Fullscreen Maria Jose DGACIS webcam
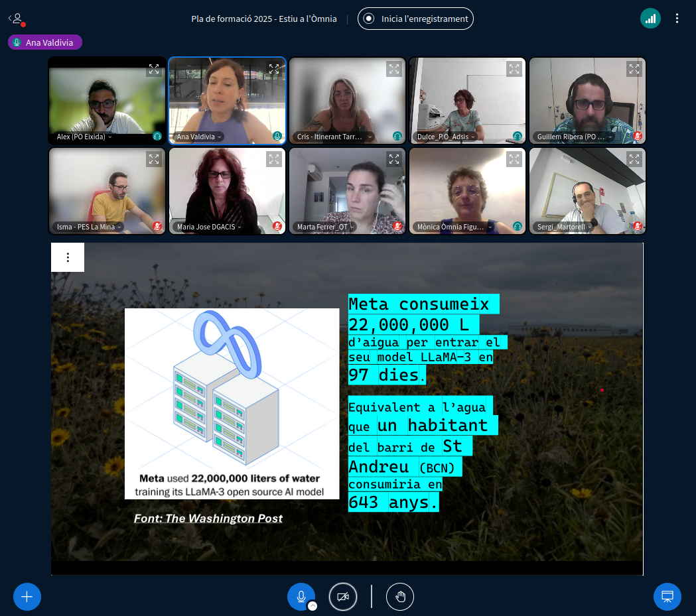The image size is (696, 616). (x=274, y=158)
